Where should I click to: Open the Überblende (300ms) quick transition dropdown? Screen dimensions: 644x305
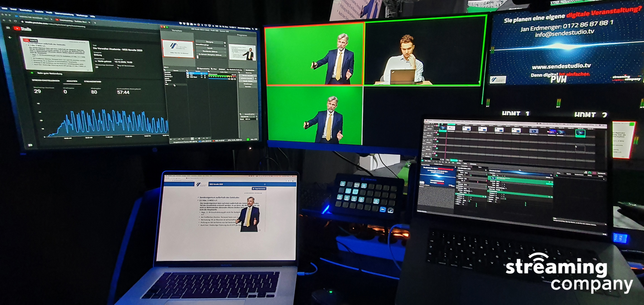pos(211,52)
